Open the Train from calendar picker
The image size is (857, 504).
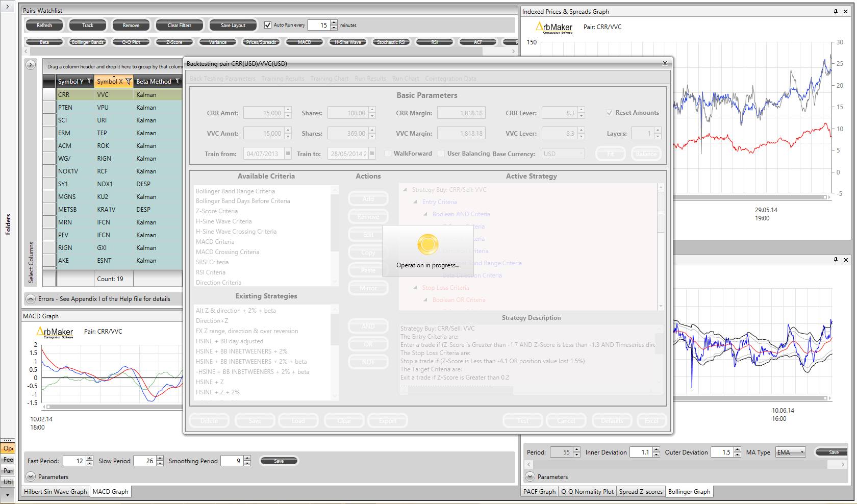click(x=288, y=154)
